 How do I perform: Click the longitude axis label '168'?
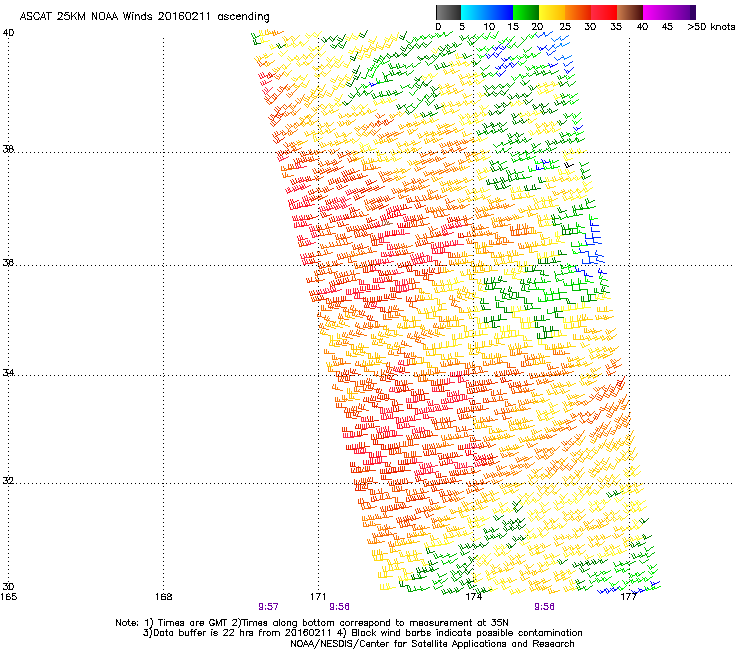[164, 597]
